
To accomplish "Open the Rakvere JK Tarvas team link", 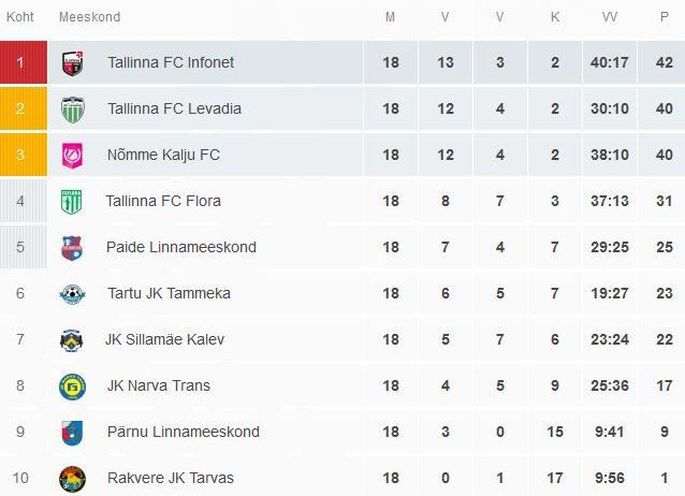I will click(170, 478).
